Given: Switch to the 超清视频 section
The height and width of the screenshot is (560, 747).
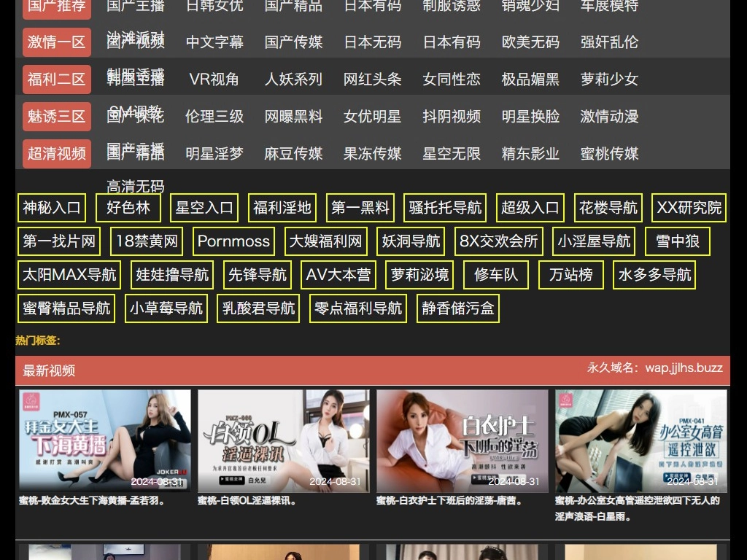Looking at the screenshot, I should click(56, 154).
